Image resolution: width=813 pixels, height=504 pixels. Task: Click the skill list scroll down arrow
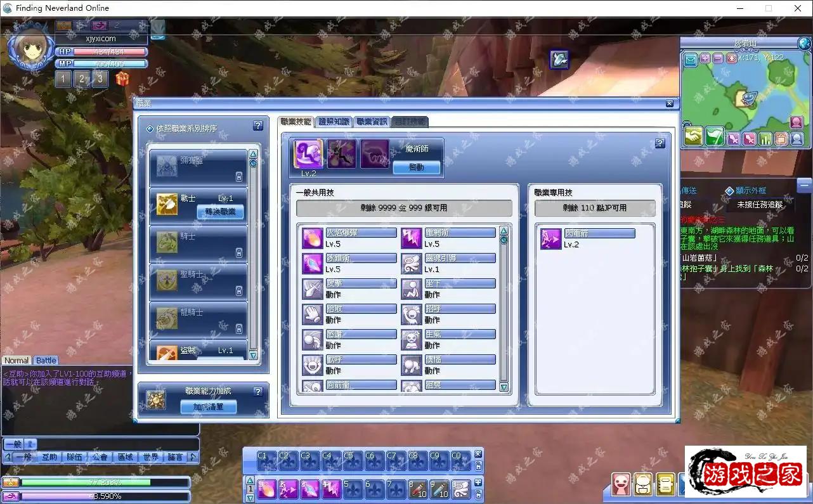pos(504,387)
